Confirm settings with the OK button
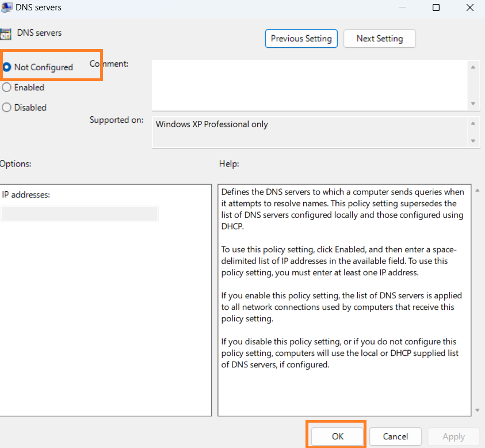 click(x=338, y=436)
